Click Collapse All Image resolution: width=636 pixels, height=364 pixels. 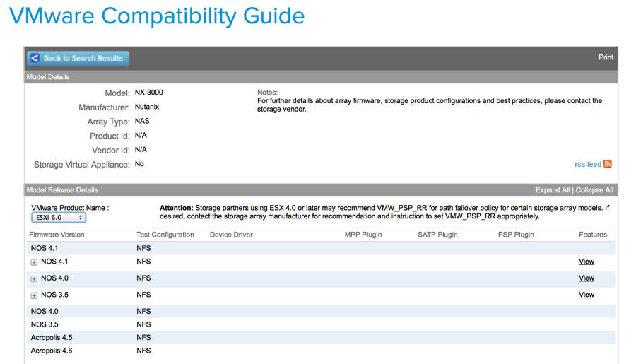click(594, 190)
